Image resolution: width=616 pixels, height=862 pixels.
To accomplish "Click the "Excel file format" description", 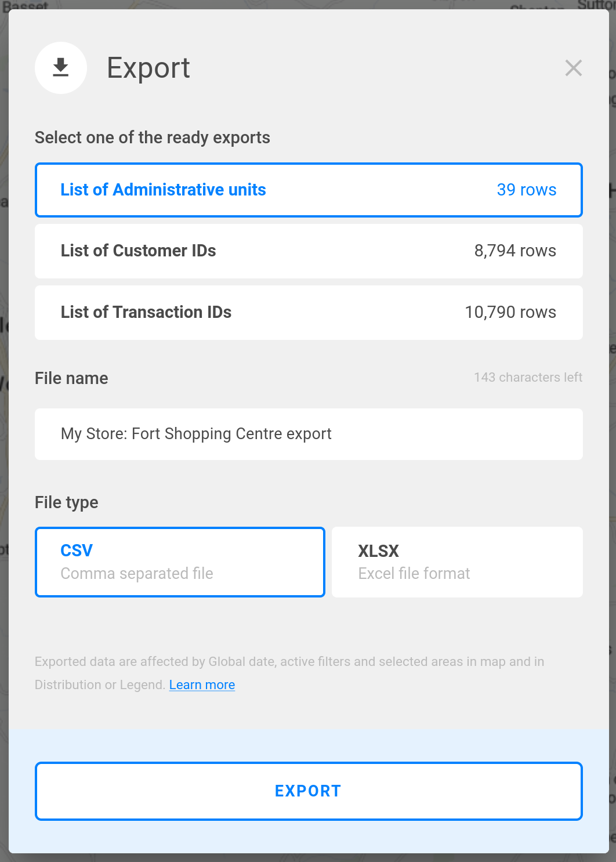I will pos(414,574).
